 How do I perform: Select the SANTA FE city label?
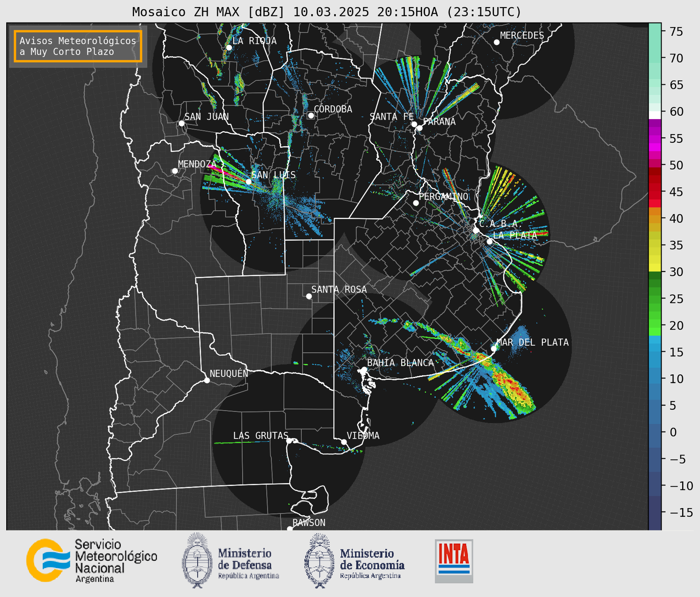392,117
